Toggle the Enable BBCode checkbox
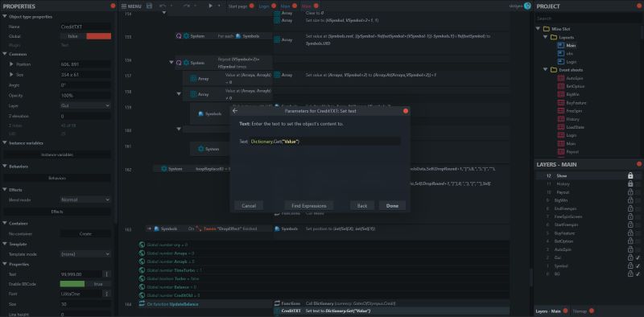The width and height of the screenshot is (644, 317). [85, 284]
